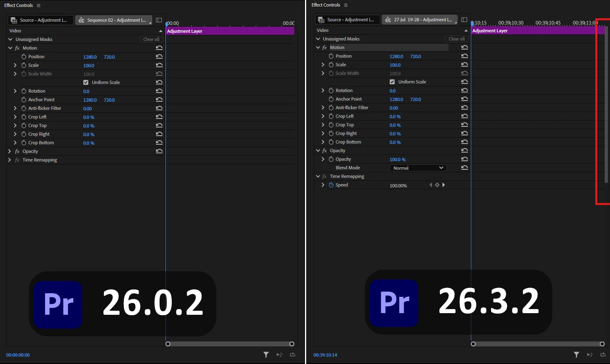The height and width of the screenshot is (364, 610).
Task: Click Clear all masks in left panel
Action: (151, 39)
